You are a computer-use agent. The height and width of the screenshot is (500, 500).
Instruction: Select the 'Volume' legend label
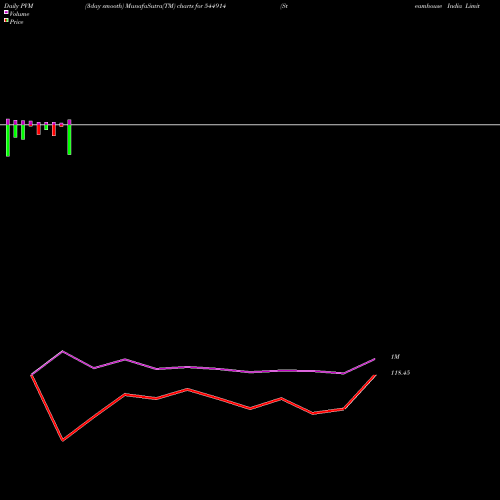19,14
